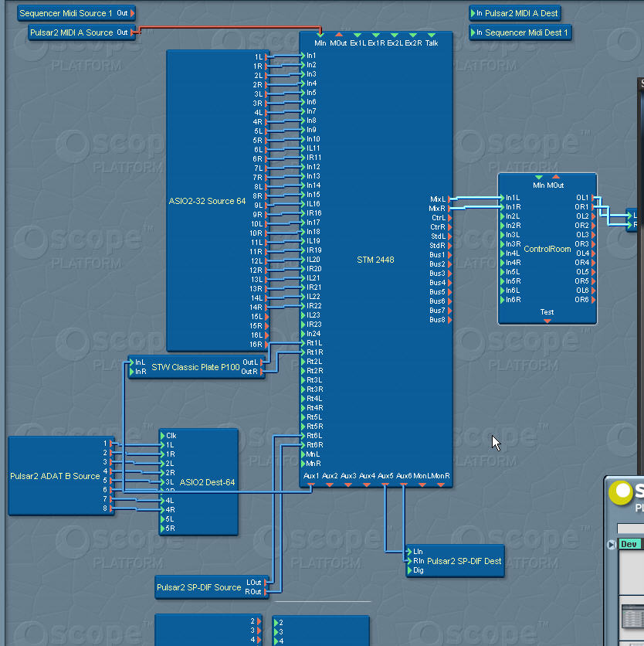The width and height of the screenshot is (644, 646).
Task: Select the Dig input on Pulsar2 SP-DIF Dest
Action: click(410, 570)
